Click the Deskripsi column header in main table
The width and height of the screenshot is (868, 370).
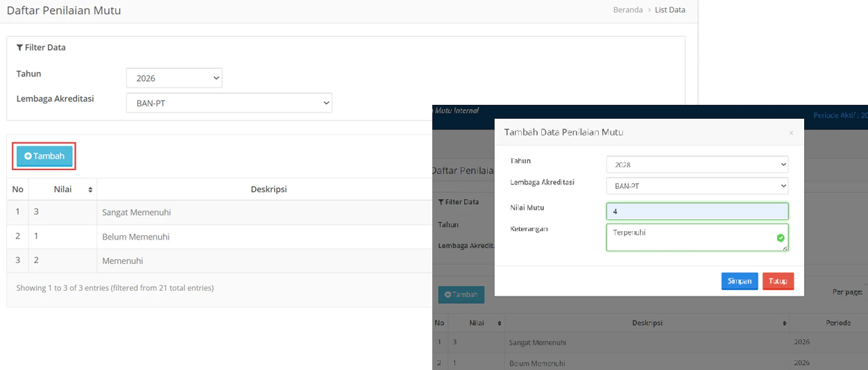269,190
